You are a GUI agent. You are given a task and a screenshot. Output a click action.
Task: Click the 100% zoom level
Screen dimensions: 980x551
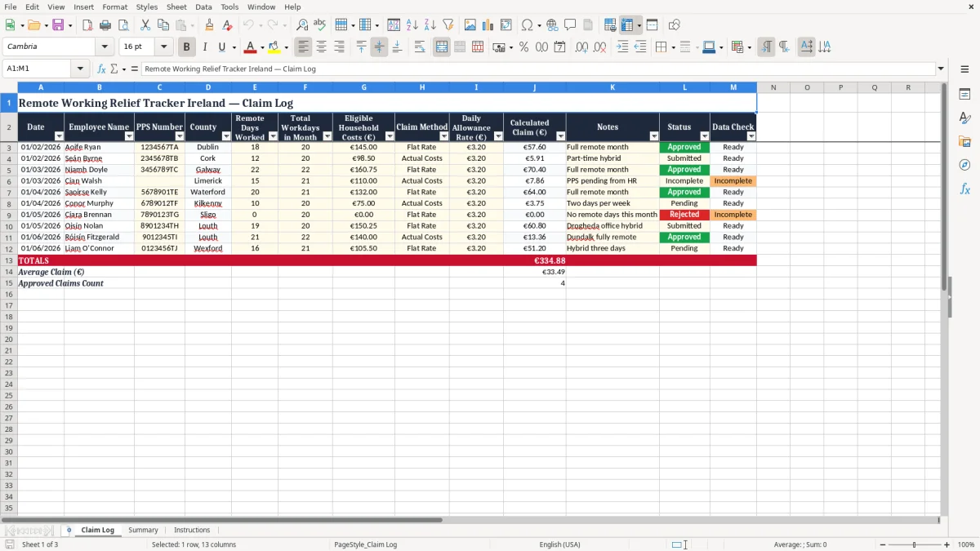coord(966,544)
